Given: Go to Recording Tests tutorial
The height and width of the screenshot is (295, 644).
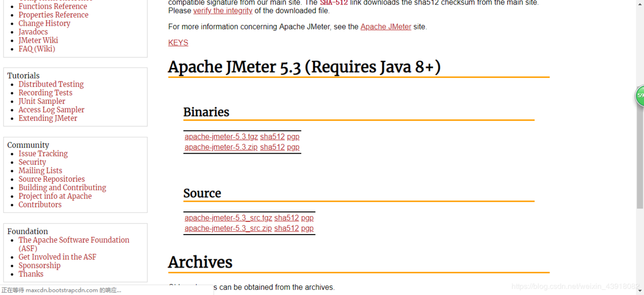Looking at the screenshot, I should [45, 93].
